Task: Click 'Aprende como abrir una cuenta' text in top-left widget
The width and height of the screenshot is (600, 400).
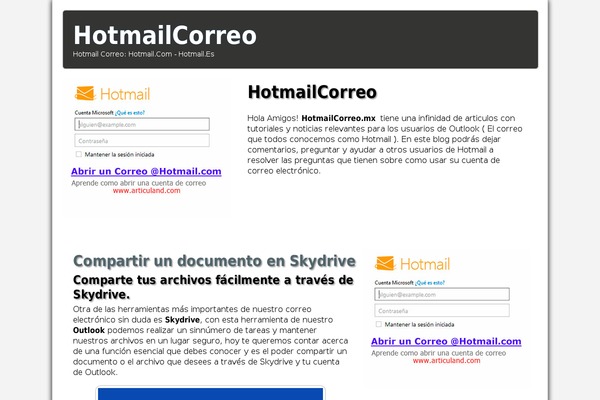Action: point(139,183)
